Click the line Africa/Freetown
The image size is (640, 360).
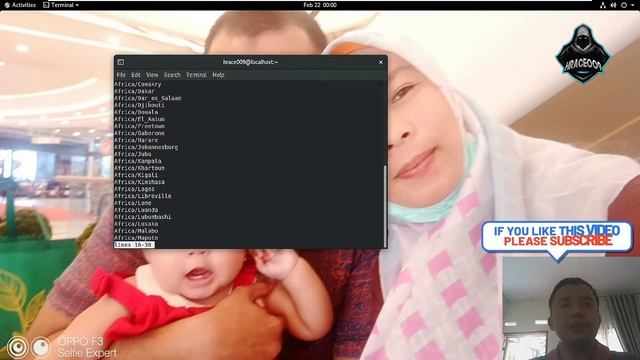click(x=139, y=126)
